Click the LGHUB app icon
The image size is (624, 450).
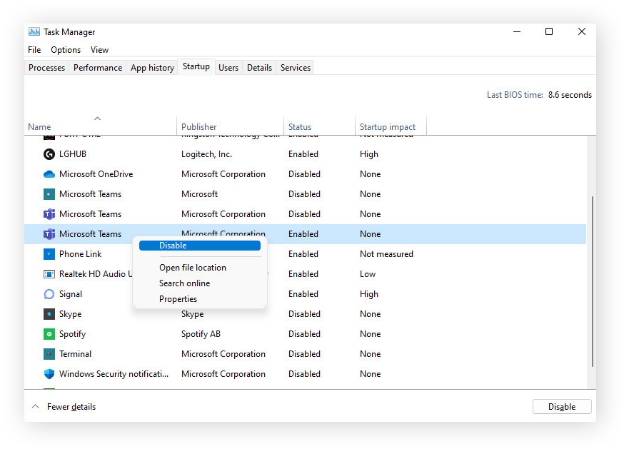49,154
